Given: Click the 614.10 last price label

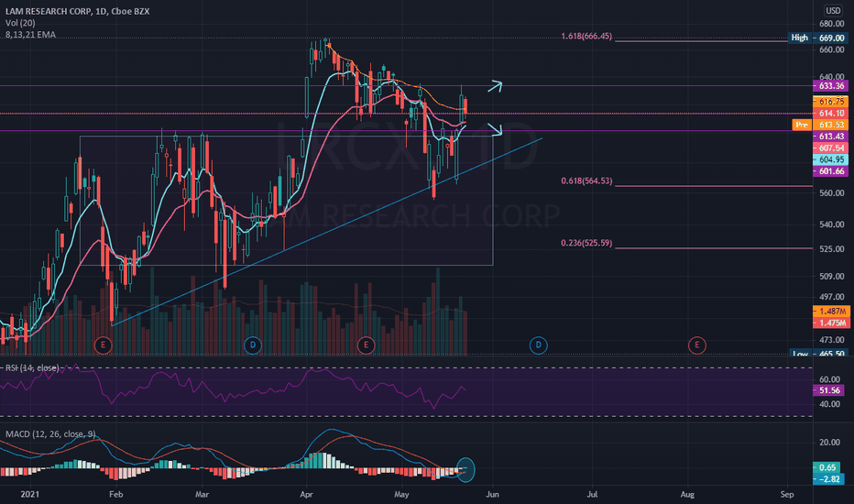Looking at the screenshot, I should click(x=830, y=114).
